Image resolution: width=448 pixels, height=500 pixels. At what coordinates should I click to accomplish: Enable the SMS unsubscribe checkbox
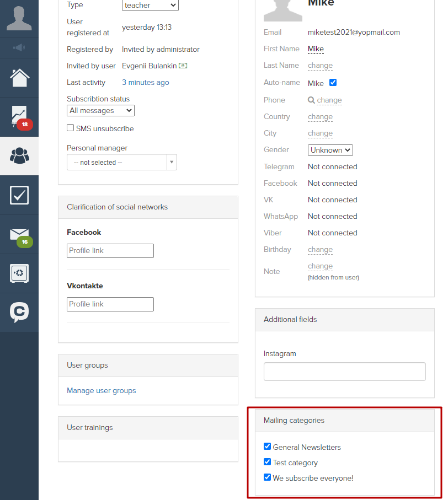[70, 128]
